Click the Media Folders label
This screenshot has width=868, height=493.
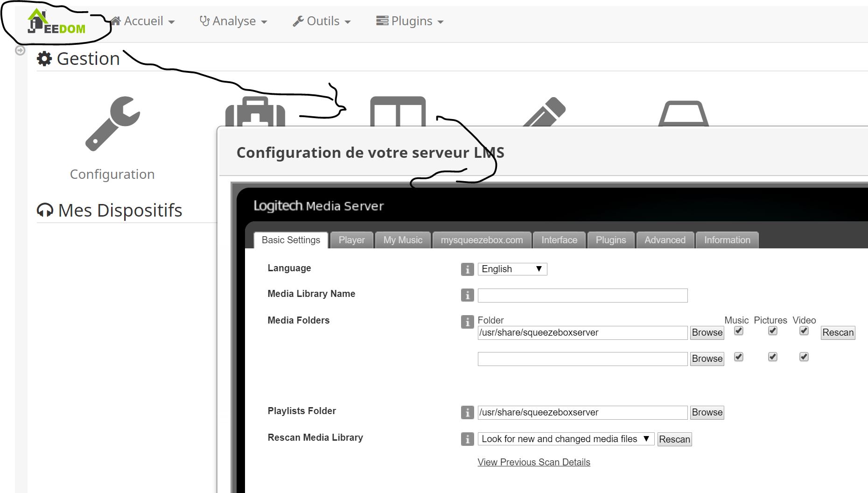pyautogui.click(x=298, y=320)
